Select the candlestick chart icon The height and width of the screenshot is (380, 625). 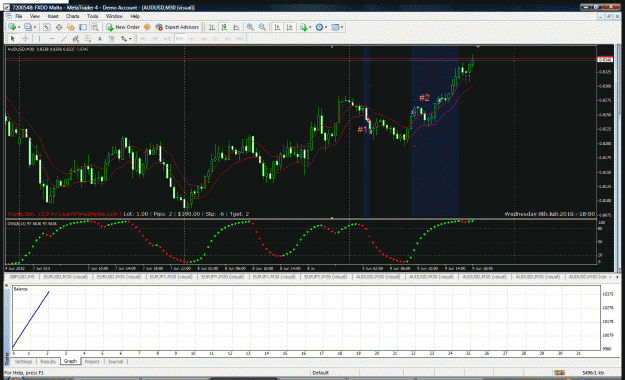224,27
